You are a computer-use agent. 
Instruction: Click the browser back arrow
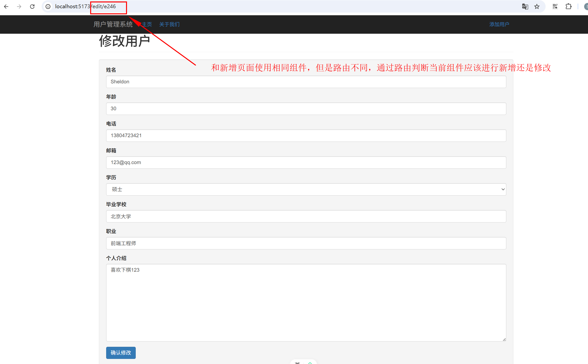pos(6,7)
